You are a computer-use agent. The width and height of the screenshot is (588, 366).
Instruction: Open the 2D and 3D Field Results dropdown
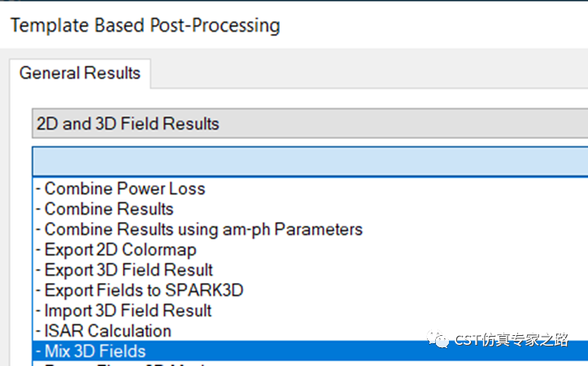pos(309,124)
